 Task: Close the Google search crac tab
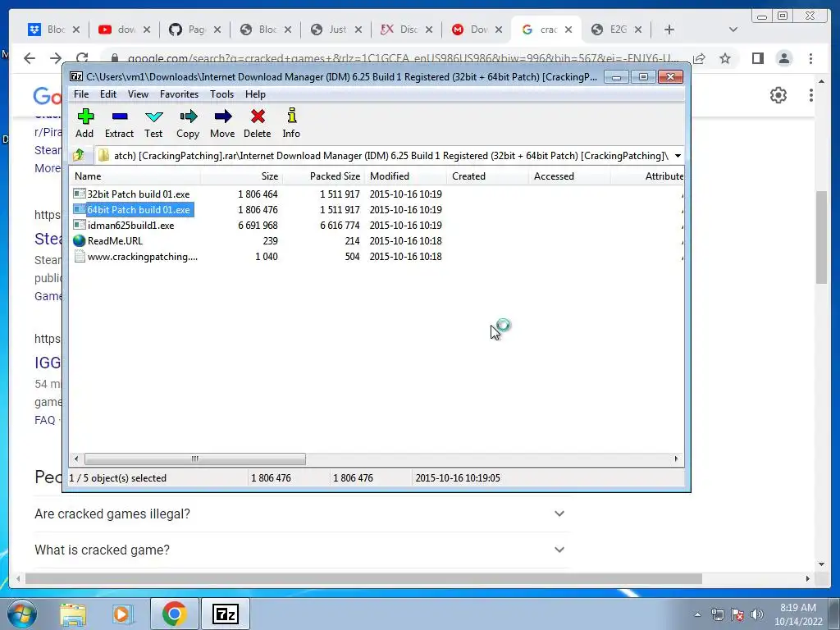click(x=568, y=30)
